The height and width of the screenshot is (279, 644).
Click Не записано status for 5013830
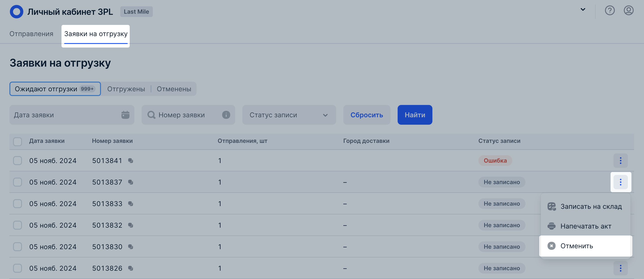[x=502, y=246]
